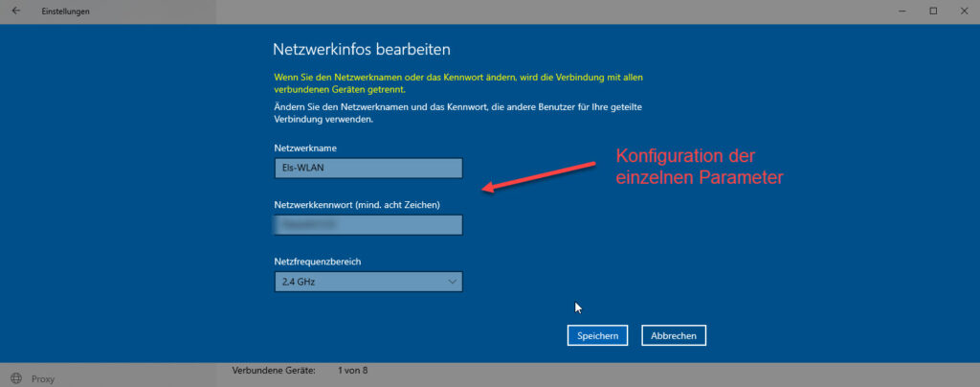Click the Speichern button
Screen dimensions: 980x387
597,335
